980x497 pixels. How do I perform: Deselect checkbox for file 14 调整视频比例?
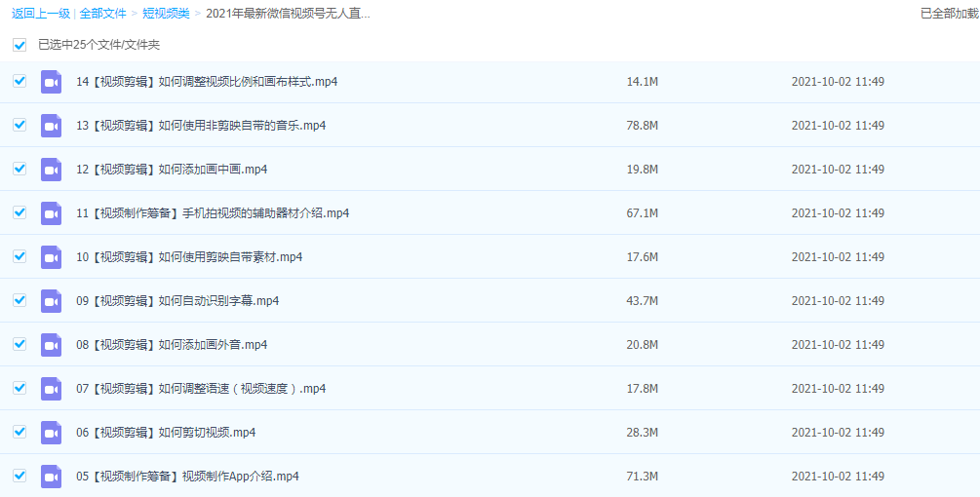(20, 81)
